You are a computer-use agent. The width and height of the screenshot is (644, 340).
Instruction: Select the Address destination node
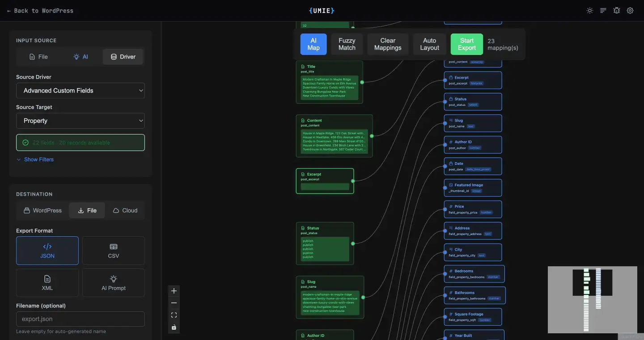(x=473, y=231)
